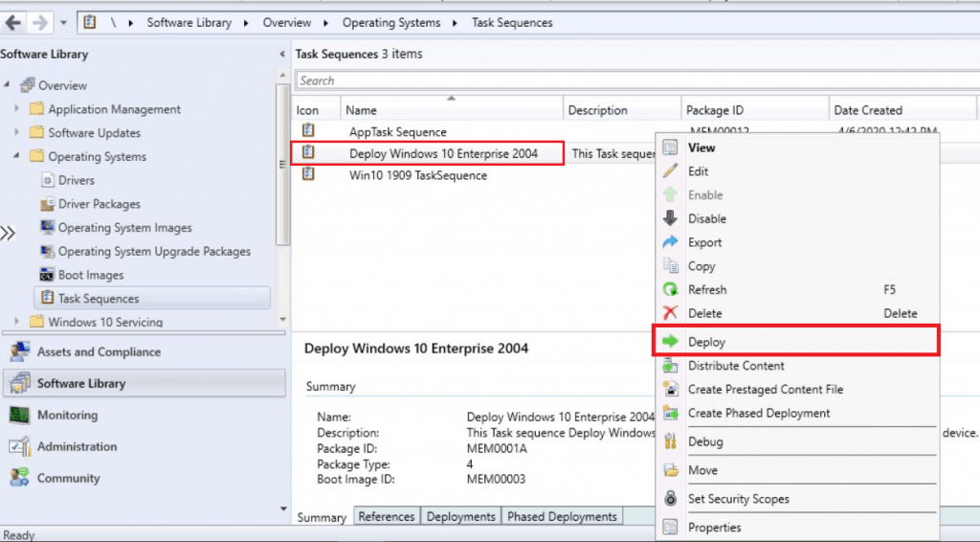Image resolution: width=980 pixels, height=542 pixels.
Task: Click the Set Security Scopes lock icon
Action: 670,499
